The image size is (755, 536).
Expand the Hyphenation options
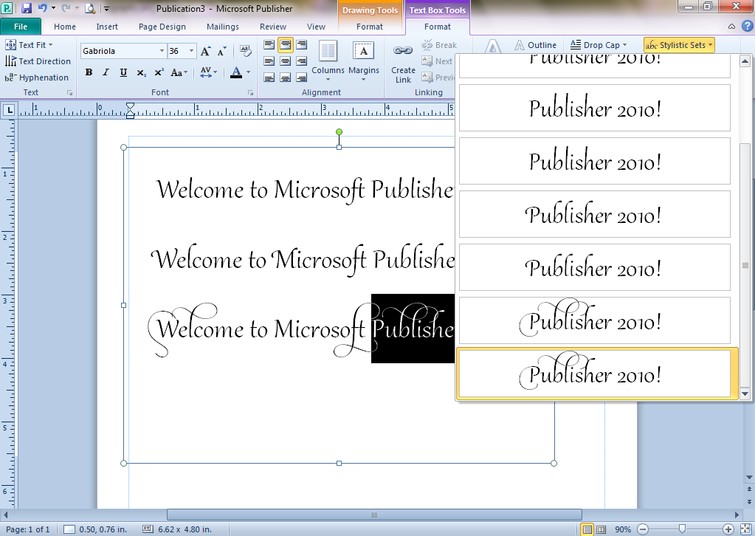[37, 78]
